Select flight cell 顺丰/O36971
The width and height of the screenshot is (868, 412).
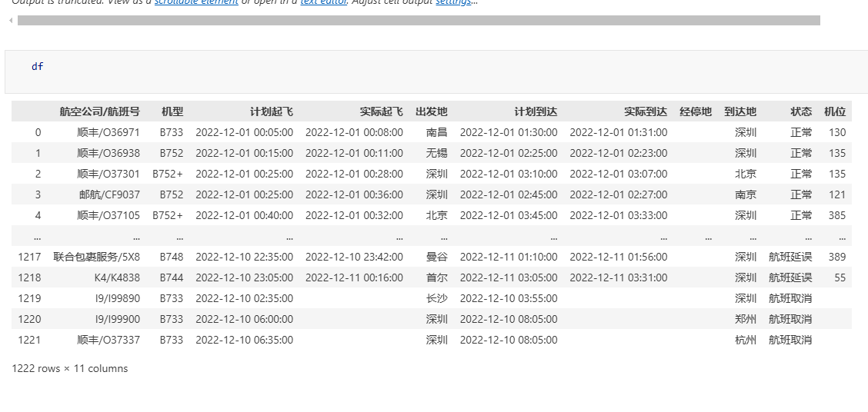click(x=108, y=132)
